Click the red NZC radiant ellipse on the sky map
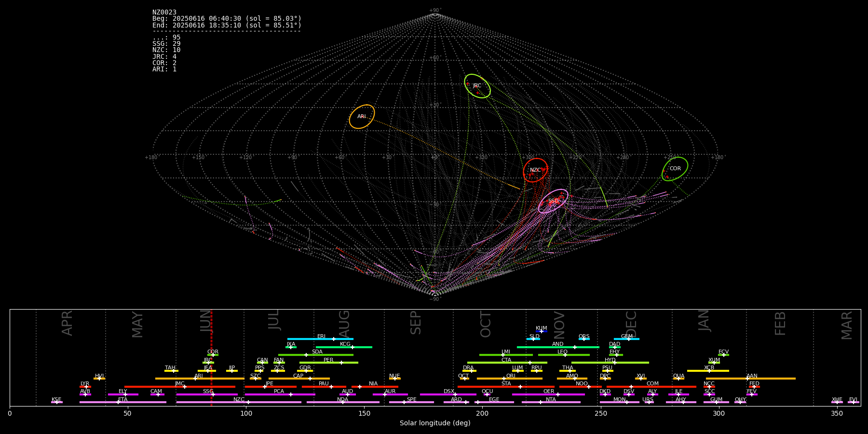Screen dimensions: 868x434 click(535, 170)
